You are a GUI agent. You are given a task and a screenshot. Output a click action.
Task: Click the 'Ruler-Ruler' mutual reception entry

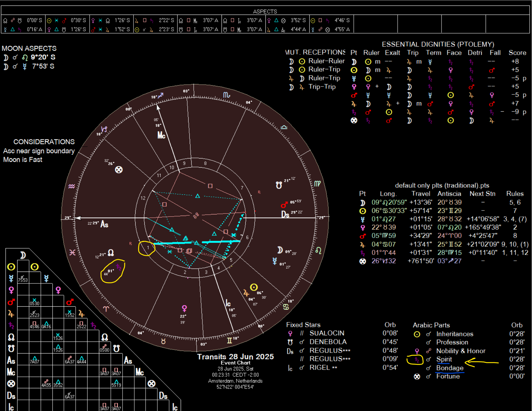click(327, 61)
